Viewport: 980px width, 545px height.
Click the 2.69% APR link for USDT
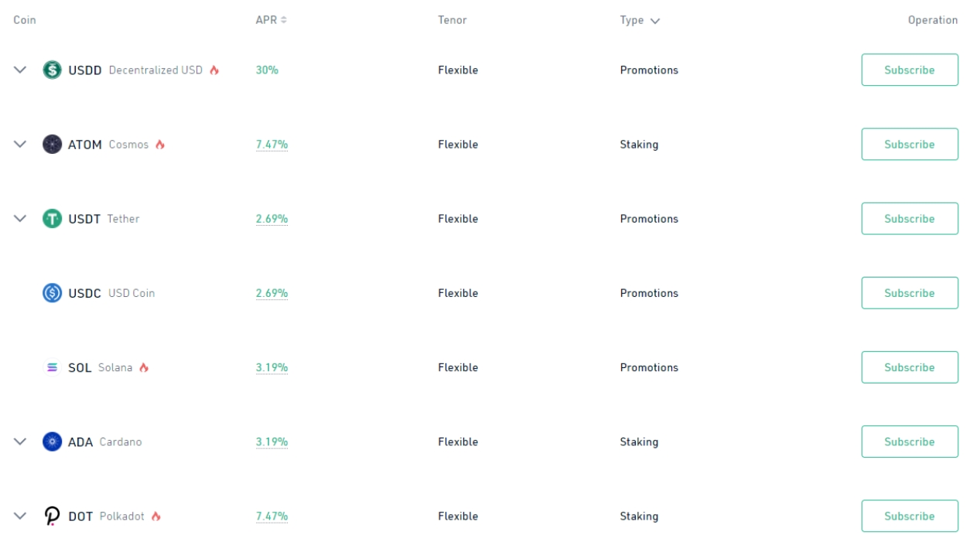click(x=272, y=218)
